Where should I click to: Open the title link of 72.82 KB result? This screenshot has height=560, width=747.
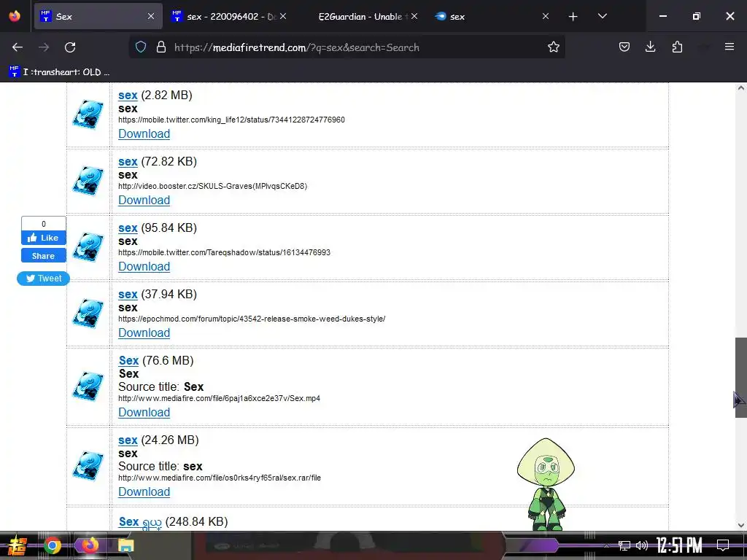coord(128,161)
